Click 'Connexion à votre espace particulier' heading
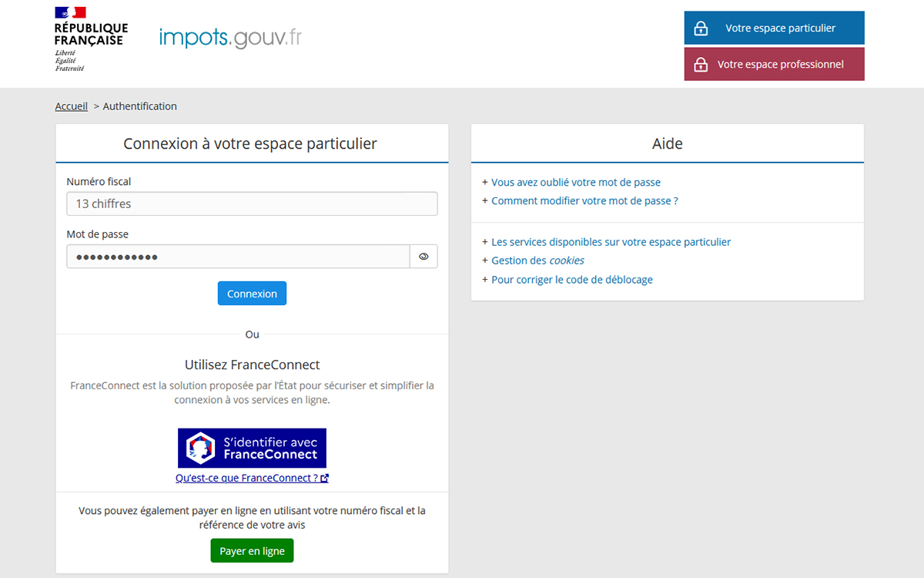 point(250,143)
